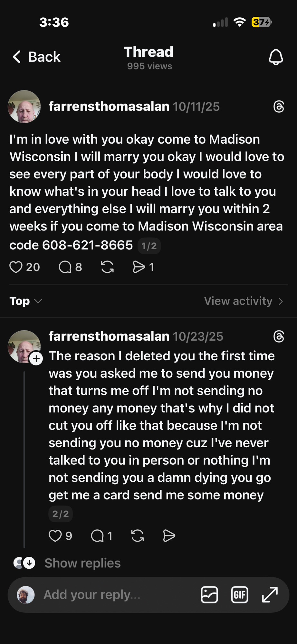The image size is (297, 644).
Task: Repost the 10/23/25 reply post
Action: click(138, 536)
